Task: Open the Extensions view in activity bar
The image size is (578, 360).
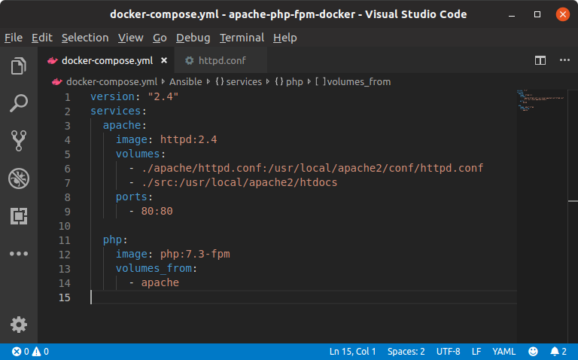Action: [x=18, y=216]
